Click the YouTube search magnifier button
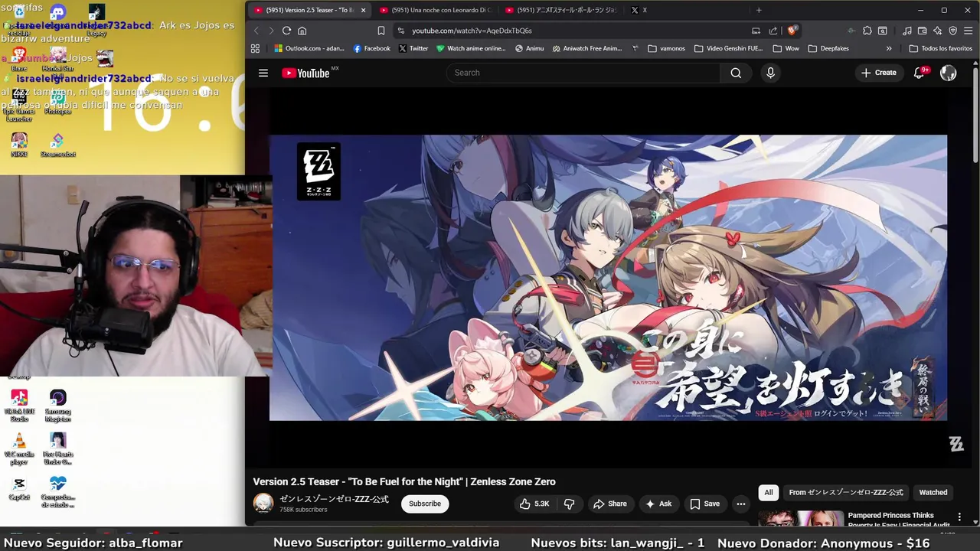The image size is (980, 551). tap(736, 73)
